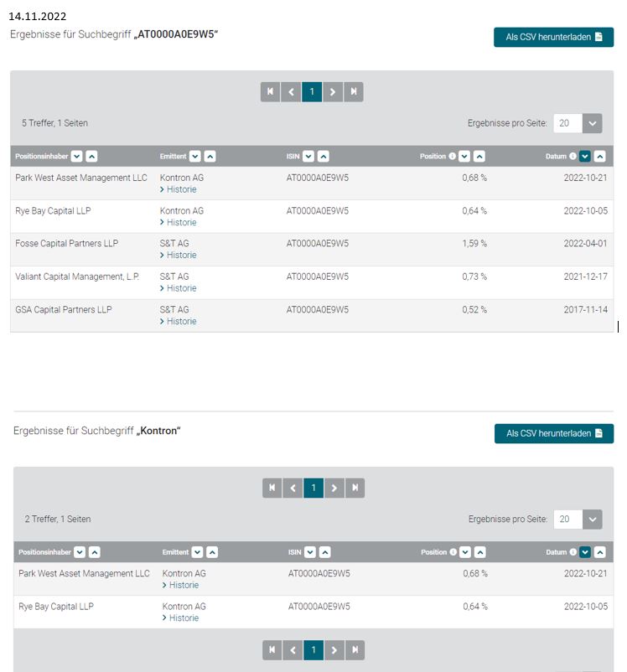Jump to first page in AT0000A0E9W5 results pagination
Screen dimensions: 627x672
coord(270,92)
